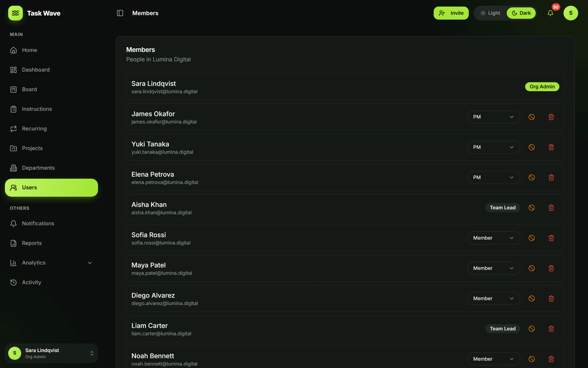This screenshot has width=588, height=368.
Task: Suspend Sofia Rossi via the ban icon
Action: pos(532,238)
